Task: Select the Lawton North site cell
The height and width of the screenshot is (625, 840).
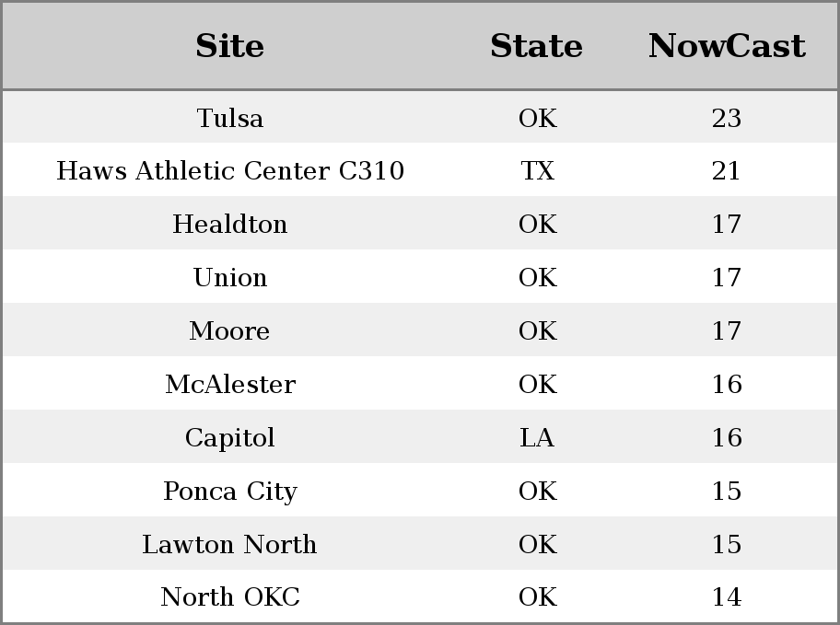Action: [x=230, y=544]
